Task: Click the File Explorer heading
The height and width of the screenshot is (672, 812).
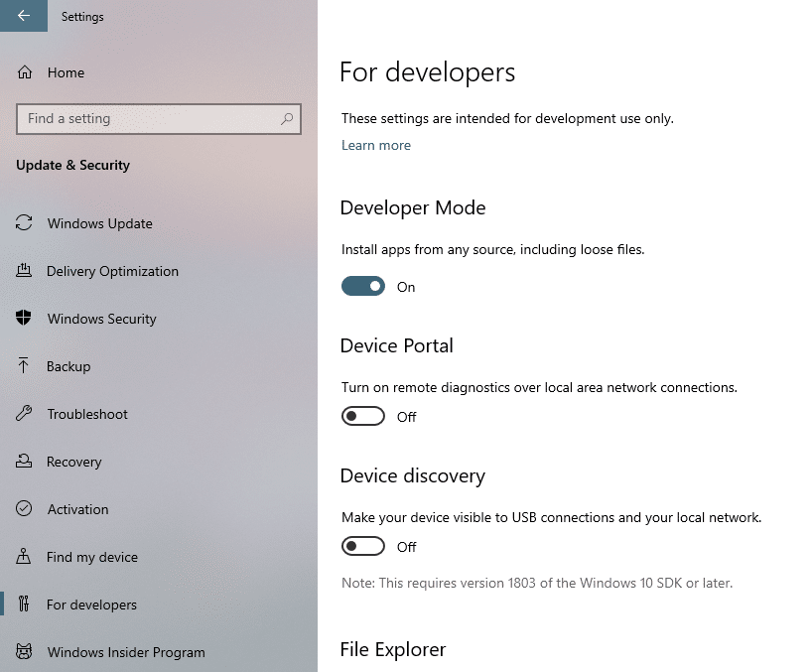Action: [393, 649]
